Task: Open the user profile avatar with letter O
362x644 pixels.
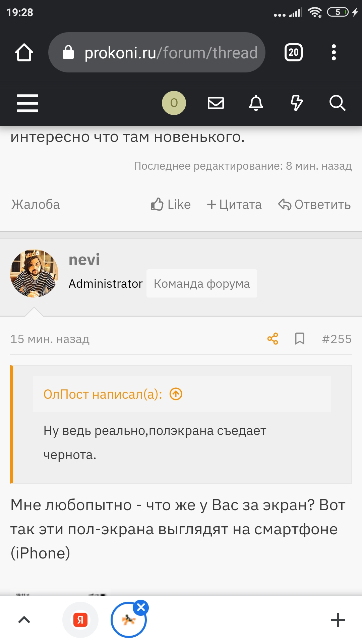Action: click(x=174, y=103)
